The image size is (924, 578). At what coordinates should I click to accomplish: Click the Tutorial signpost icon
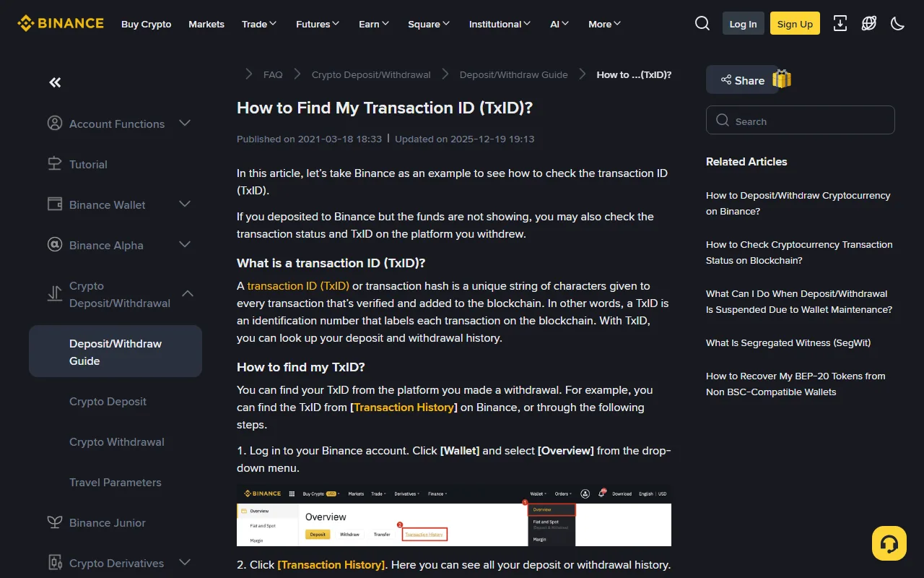click(x=55, y=164)
